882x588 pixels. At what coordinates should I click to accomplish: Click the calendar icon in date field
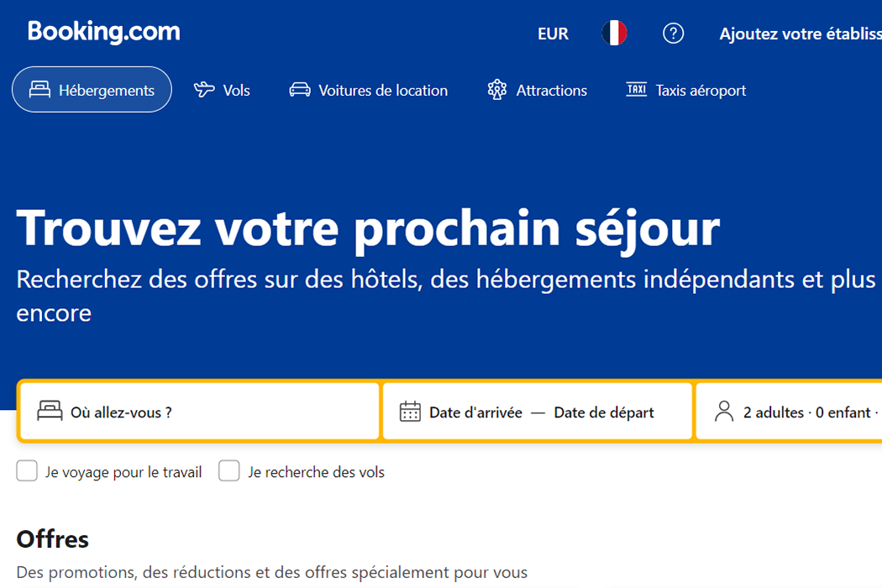pos(410,412)
